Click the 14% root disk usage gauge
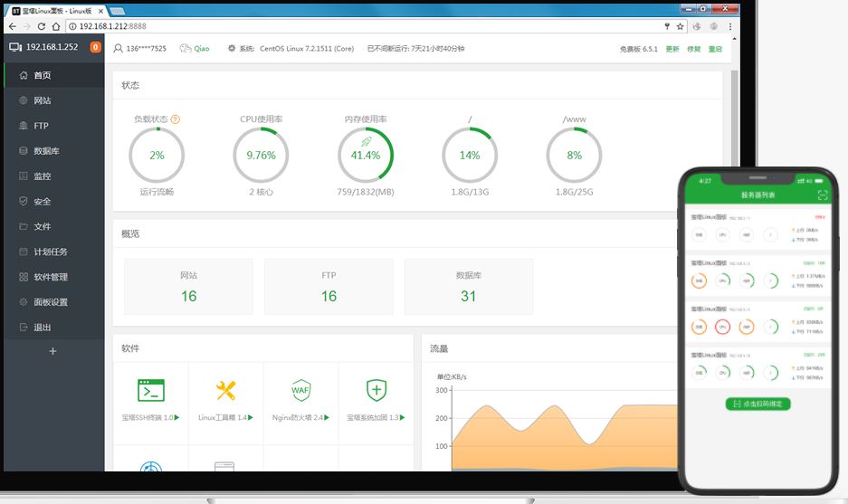 pos(470,156)
